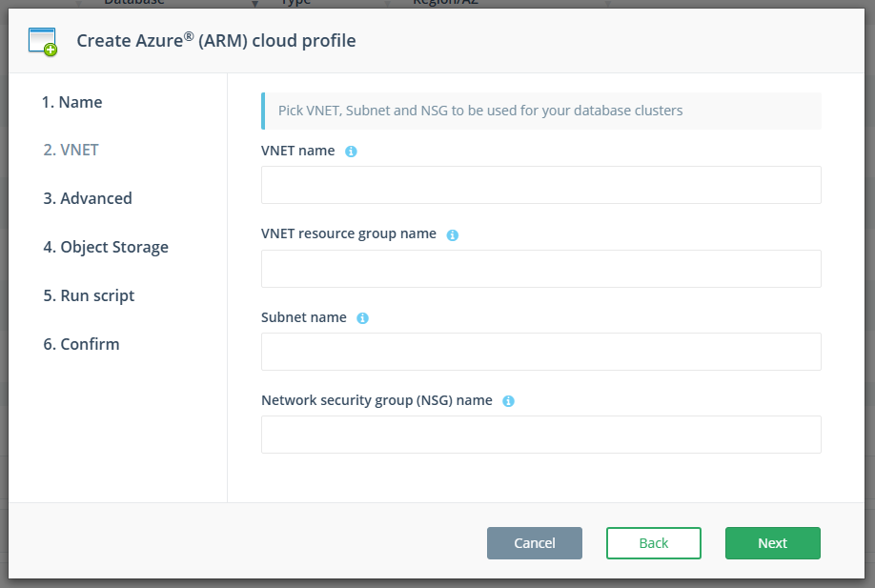
Task: Focus the Network security group name field
Action: [541, 435]
